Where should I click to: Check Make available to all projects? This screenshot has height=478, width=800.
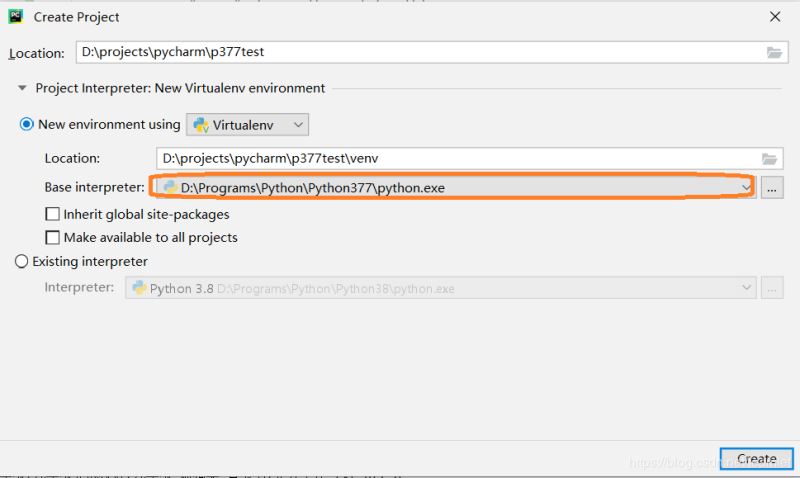[53, 238]
